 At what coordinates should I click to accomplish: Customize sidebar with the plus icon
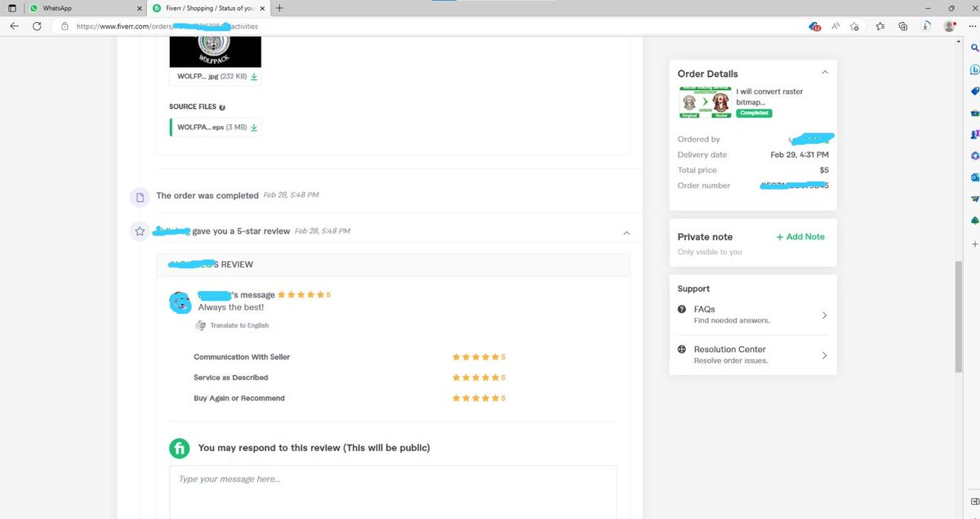pos(974,244)
